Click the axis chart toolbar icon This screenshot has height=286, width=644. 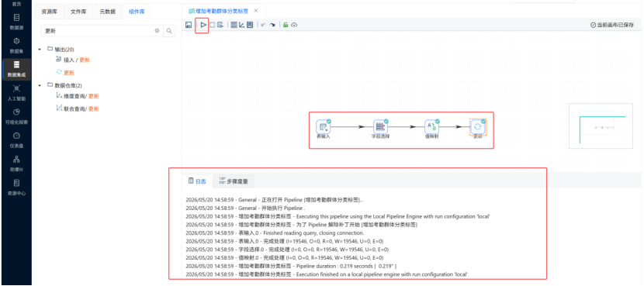tap(242, 25)
